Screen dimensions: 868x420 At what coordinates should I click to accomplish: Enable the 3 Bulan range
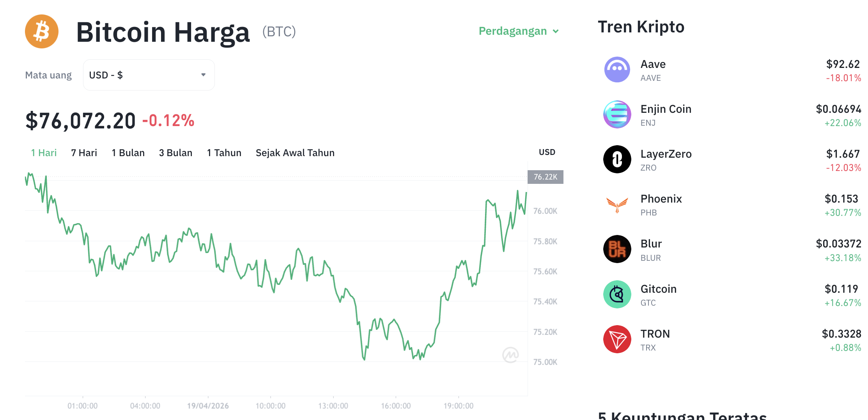(x=175, y=153)
